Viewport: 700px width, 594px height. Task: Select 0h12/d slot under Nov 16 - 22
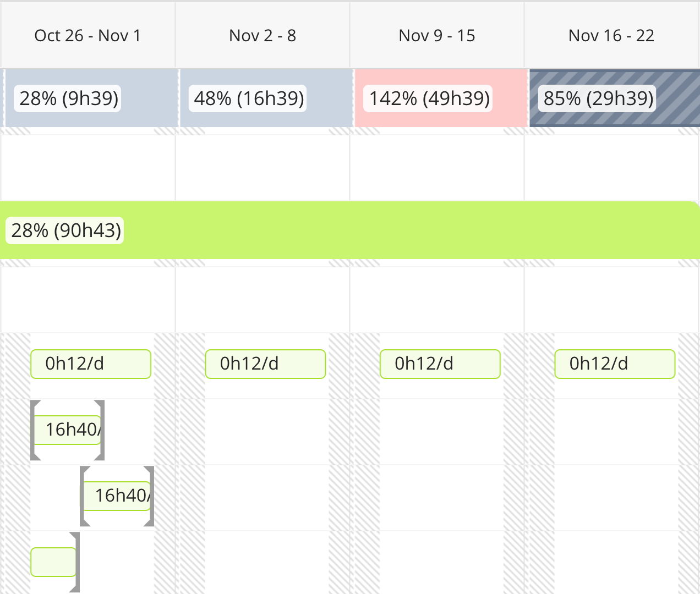pos(615,364)
